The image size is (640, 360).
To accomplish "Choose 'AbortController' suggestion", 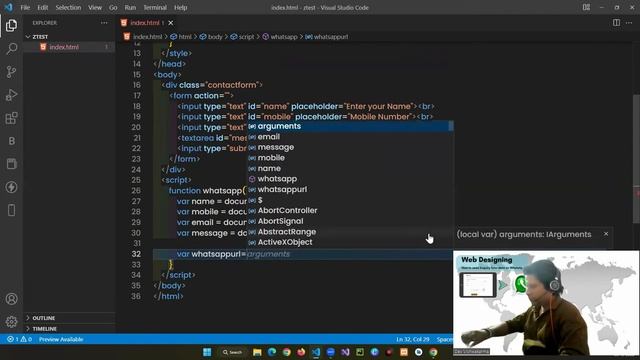I will tap(349, 211).
